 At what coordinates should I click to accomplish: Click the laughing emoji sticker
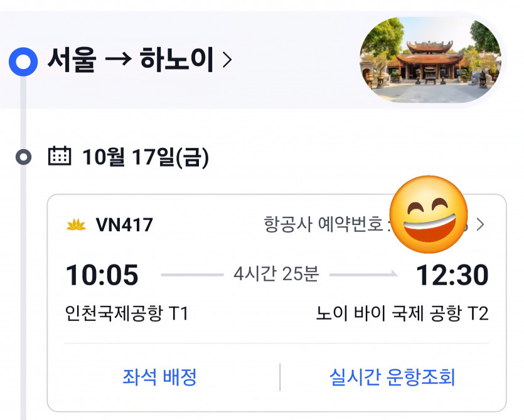429,212
